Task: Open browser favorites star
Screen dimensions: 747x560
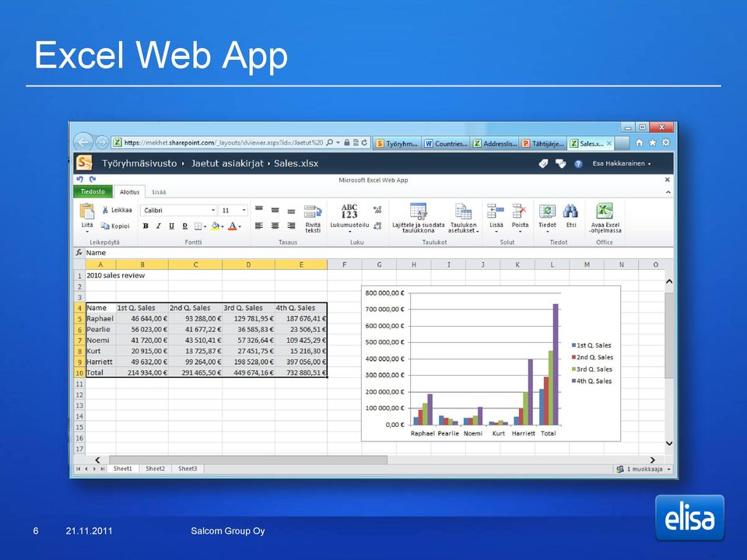Action: point(653,142)
